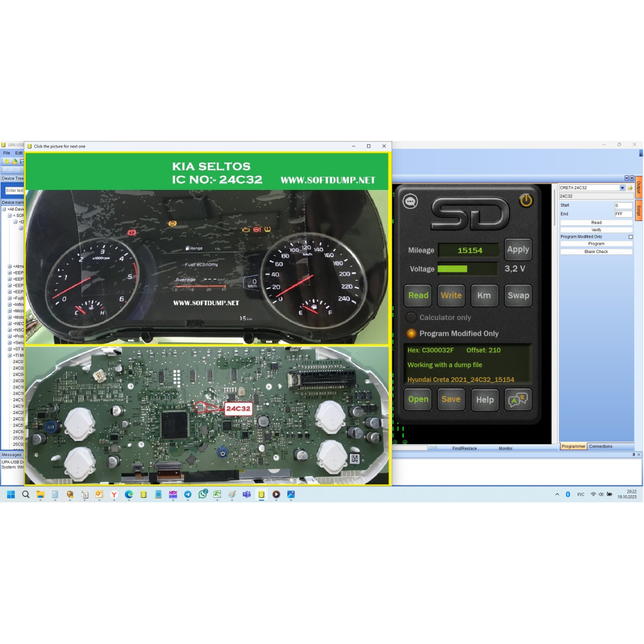This screenshot has width=644, height=644.
Task: Click Verify in the Programmer panel
Action: (x=596, y=230)
